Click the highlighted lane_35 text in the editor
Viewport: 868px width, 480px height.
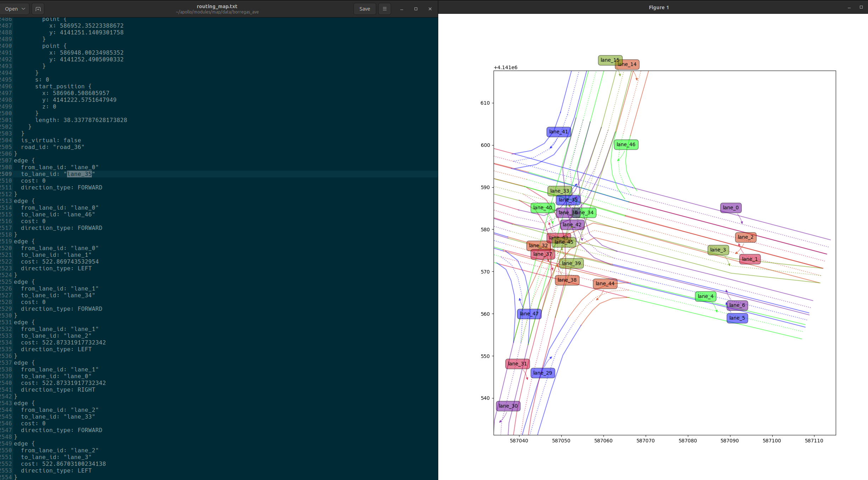click(79, 174)
